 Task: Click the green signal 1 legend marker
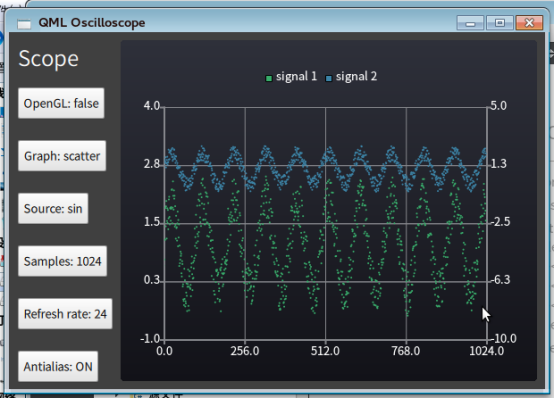pyautogui.click(x=269, y=78)
